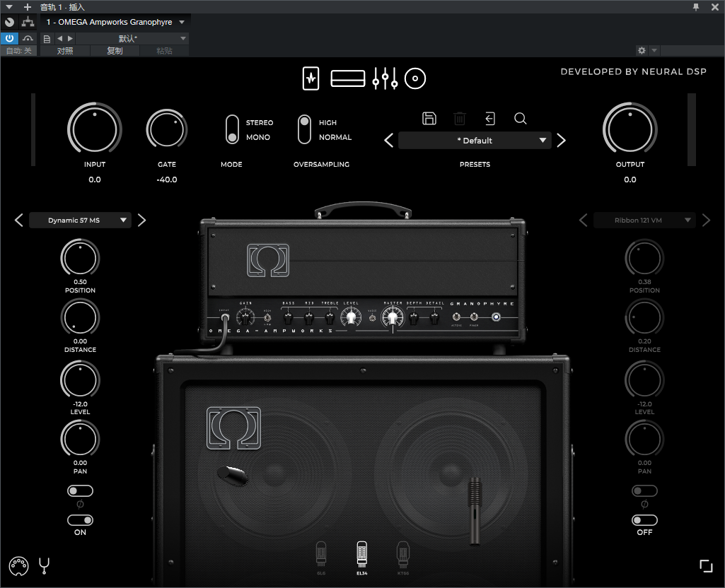Click the GATE threshold knob
The height and width of the screenshot is (588, 725).
click(166, 130)
